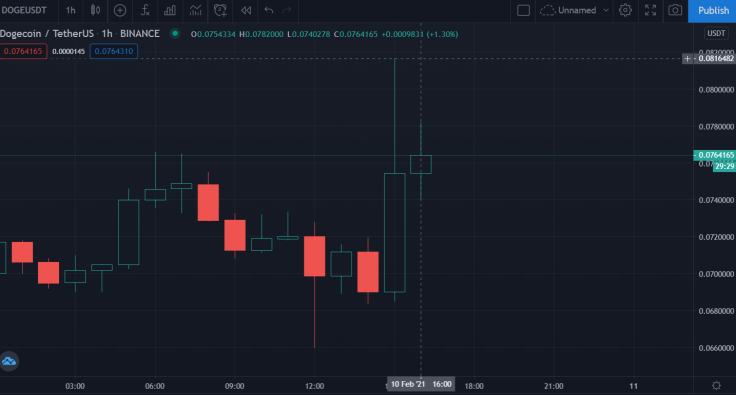Image resolution: width=736 pixels, height=395 pixels.
Task: Open the axis settings gear at bottom right
Action: point(716,386)
